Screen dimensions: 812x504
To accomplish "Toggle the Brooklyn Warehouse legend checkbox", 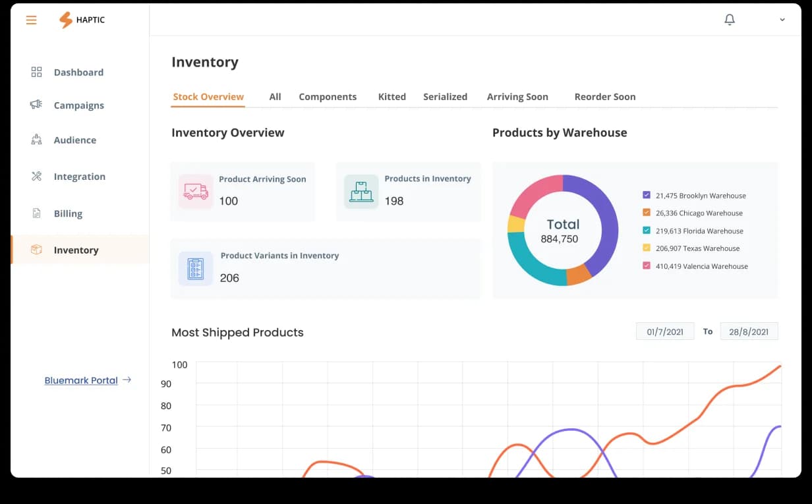I will pos(647,195).
